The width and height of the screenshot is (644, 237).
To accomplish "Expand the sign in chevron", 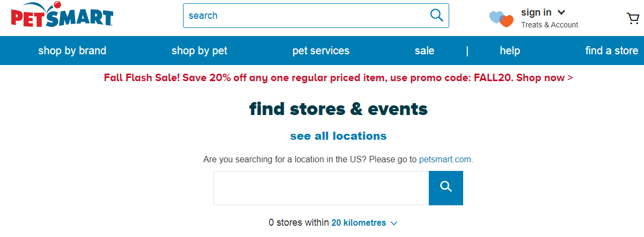I will pos(562,12).
